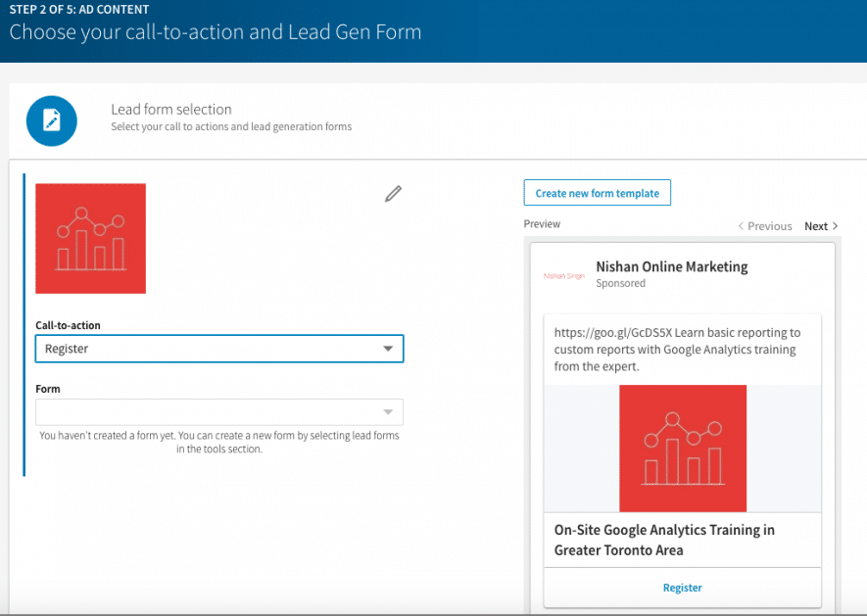
Task: Click the Nishan Singh logo in preview
Action: [563, 275]
